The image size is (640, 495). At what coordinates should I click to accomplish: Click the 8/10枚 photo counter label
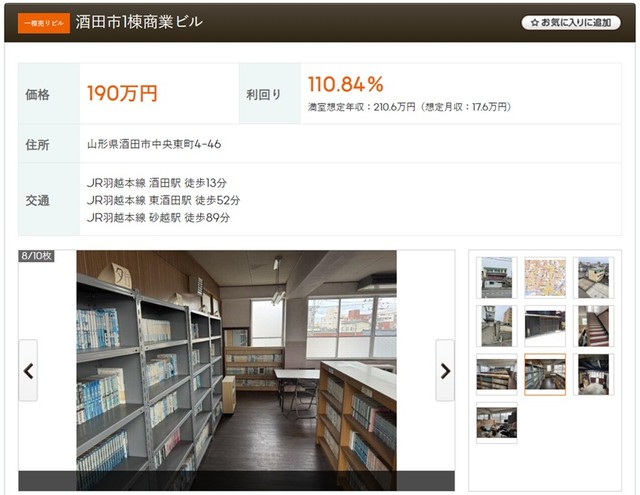[x=36, y=256]
